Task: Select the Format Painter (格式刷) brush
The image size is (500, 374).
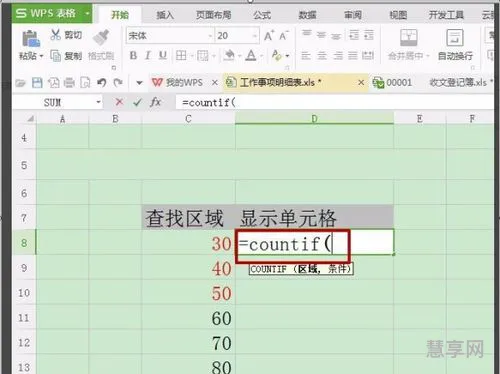Action: (101, 37)
